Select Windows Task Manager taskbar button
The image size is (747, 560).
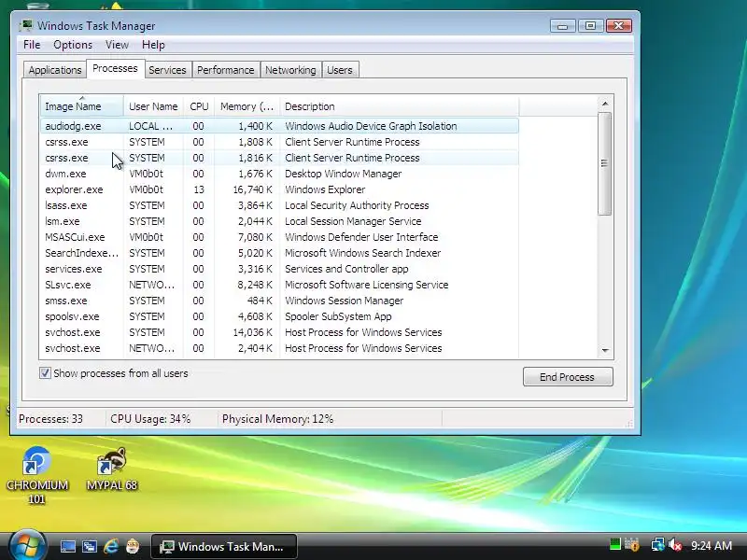click(x=224, y=546)
